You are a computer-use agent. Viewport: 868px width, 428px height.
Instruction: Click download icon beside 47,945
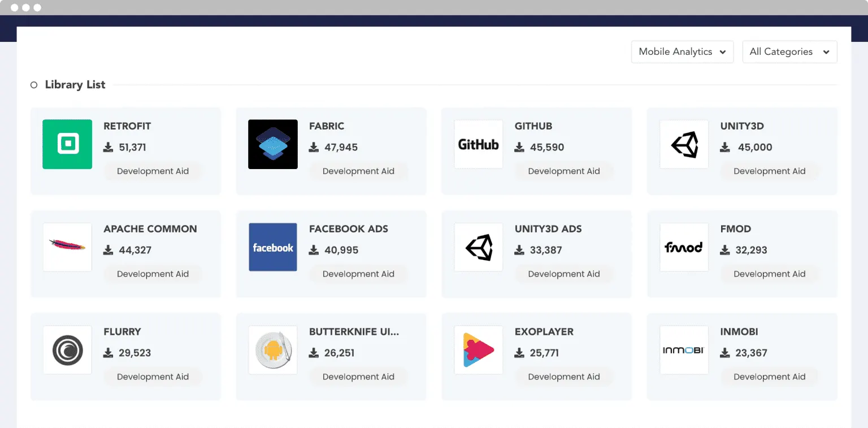pos(314,148)
